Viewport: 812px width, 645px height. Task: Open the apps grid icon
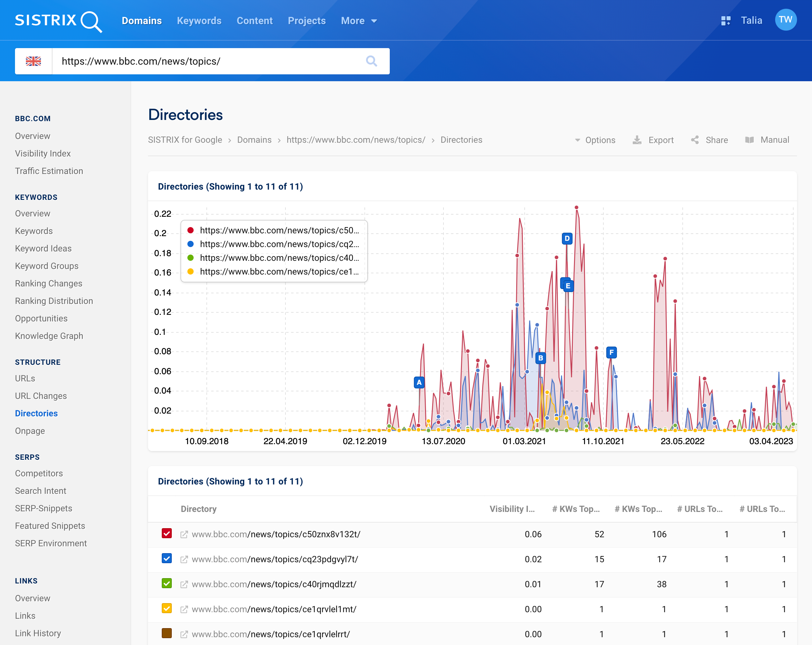click(x=725, y=21)
